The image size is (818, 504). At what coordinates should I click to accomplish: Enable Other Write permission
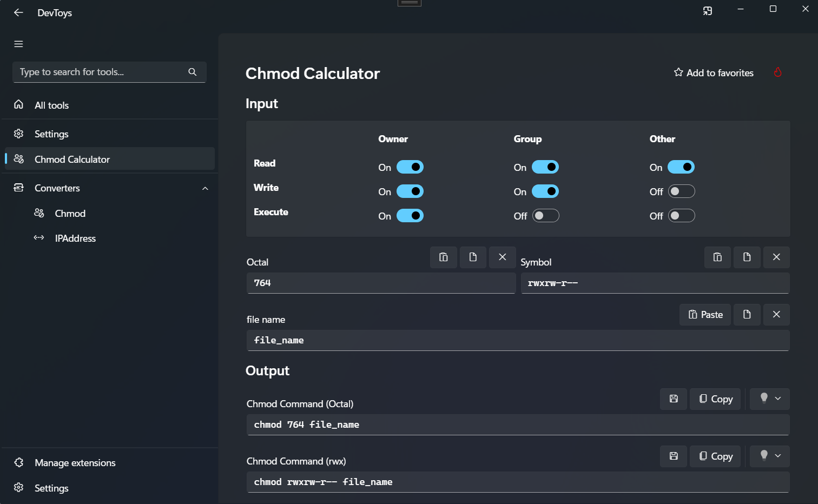(681, 191)
